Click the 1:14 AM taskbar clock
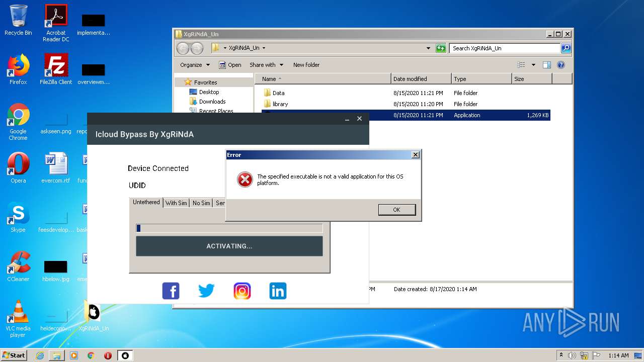The image size is (644, 362). [x=618, y=355]
